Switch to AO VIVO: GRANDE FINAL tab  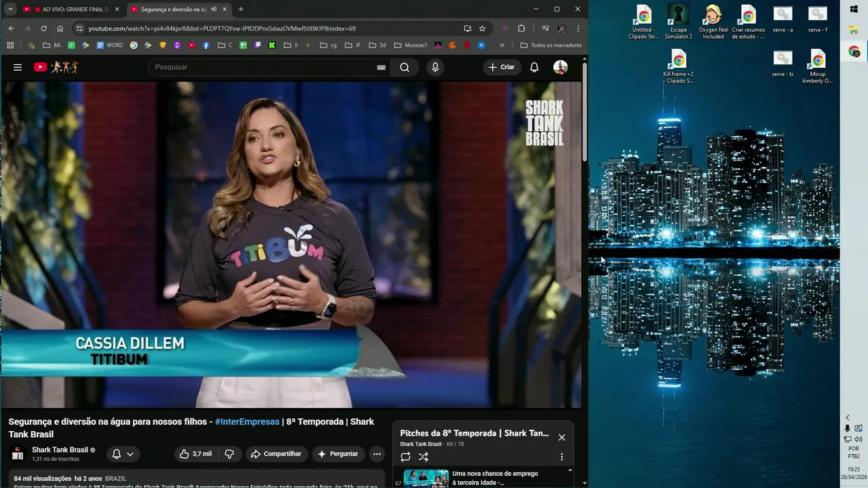71,9
